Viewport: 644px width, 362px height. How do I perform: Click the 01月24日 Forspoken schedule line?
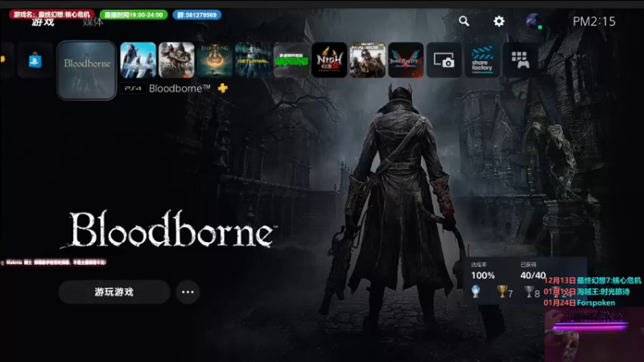[x=579, y=303]
